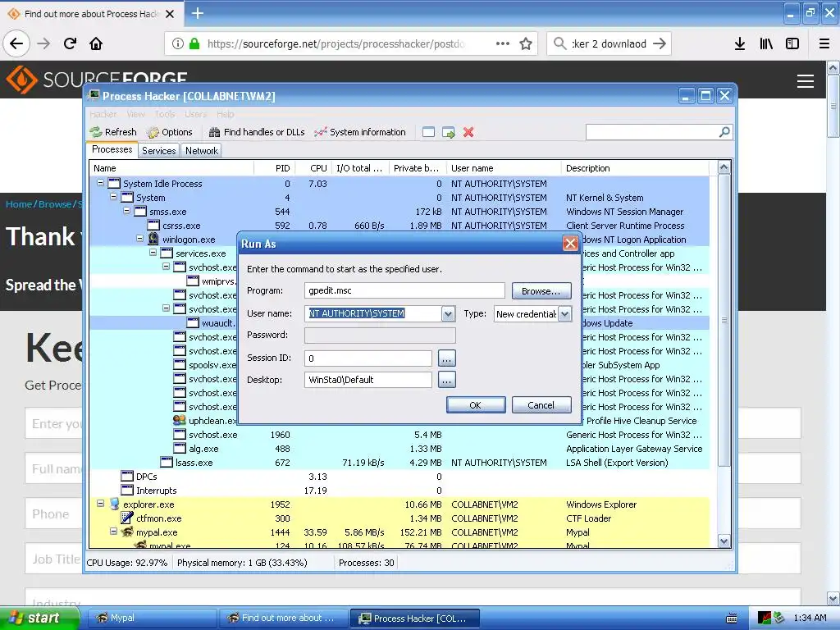Click the find window and thread icon
Screen dimensions: 840x630
click(x=449, y=132)
